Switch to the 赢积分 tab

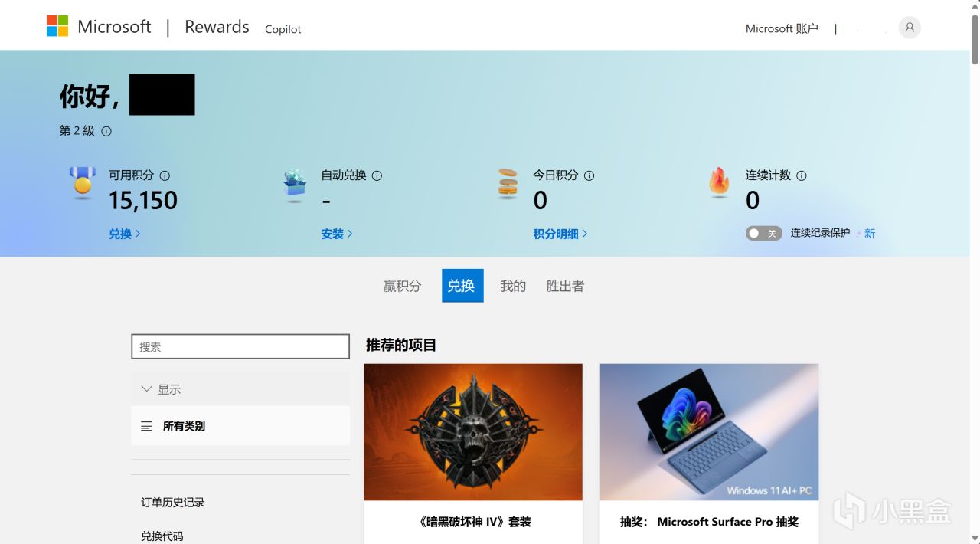402,286
